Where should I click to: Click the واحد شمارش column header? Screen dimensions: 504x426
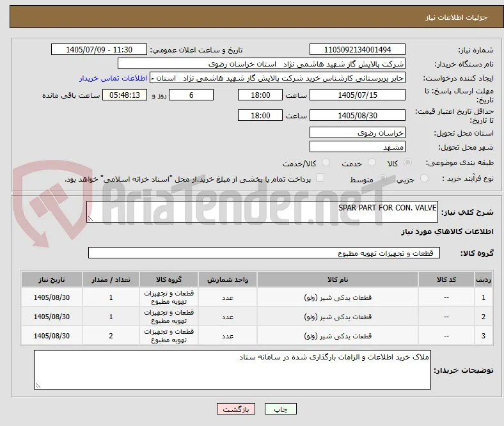pos(228,280)
